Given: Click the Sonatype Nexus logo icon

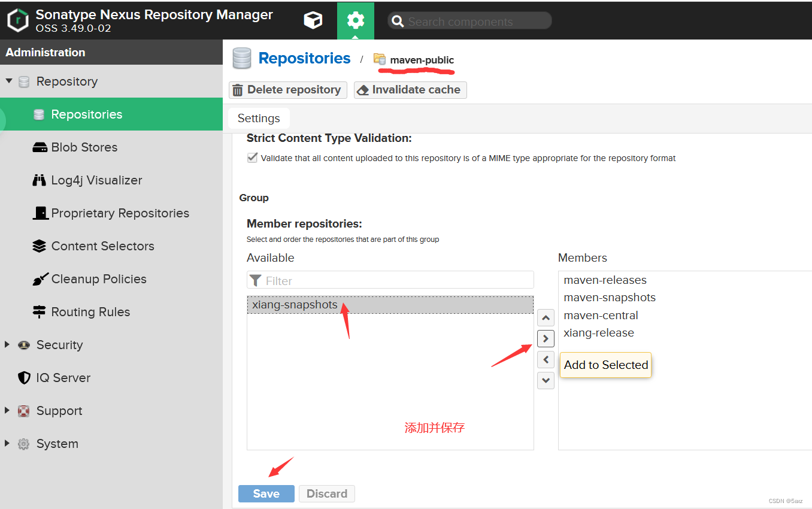Looking at the screenshot, I should click(x=17, y=20).
